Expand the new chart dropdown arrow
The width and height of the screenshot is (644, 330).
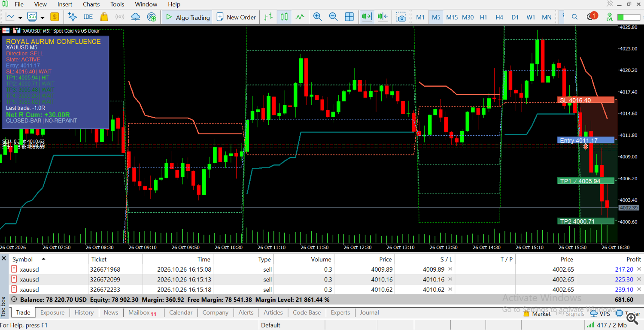[21, 18]
